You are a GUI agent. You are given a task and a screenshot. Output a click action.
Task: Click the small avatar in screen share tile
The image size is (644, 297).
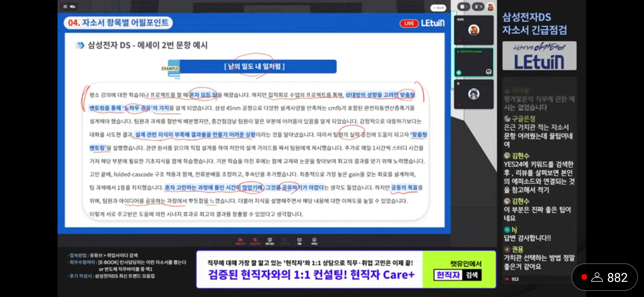(489, 71)
